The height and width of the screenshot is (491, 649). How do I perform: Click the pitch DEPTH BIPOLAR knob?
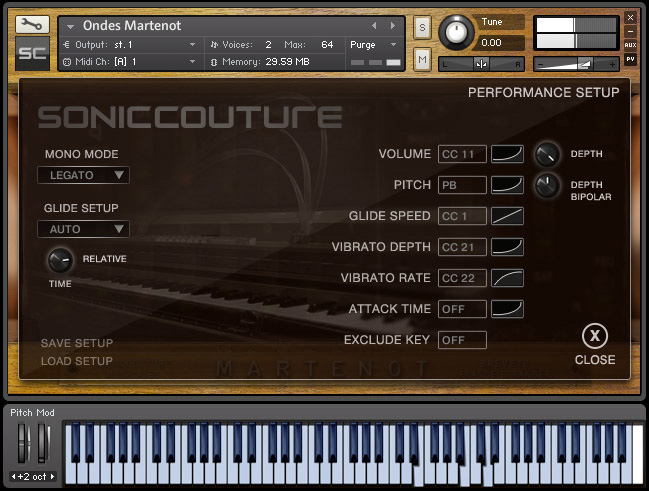point(547,185)
